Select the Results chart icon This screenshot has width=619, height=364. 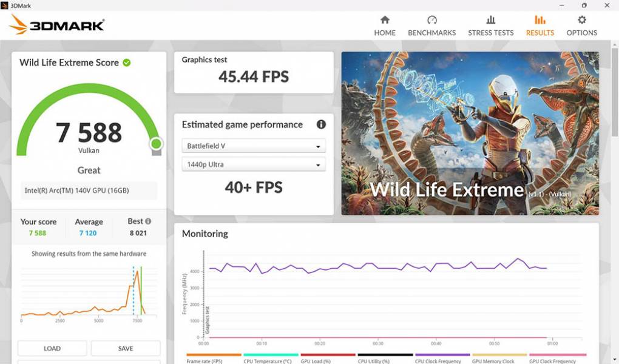pyautogui.click(x=540, y=20)
